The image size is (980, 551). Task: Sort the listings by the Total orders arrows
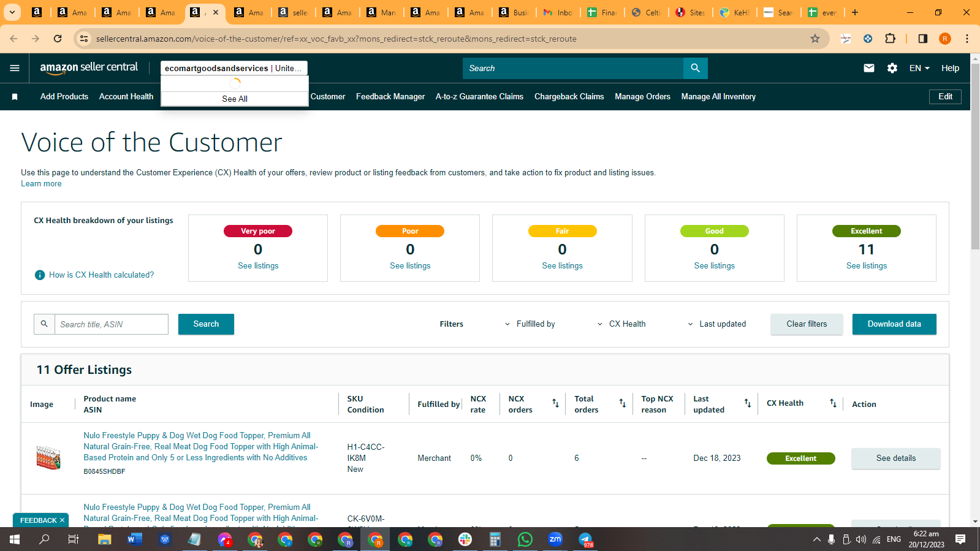[622, 403]
